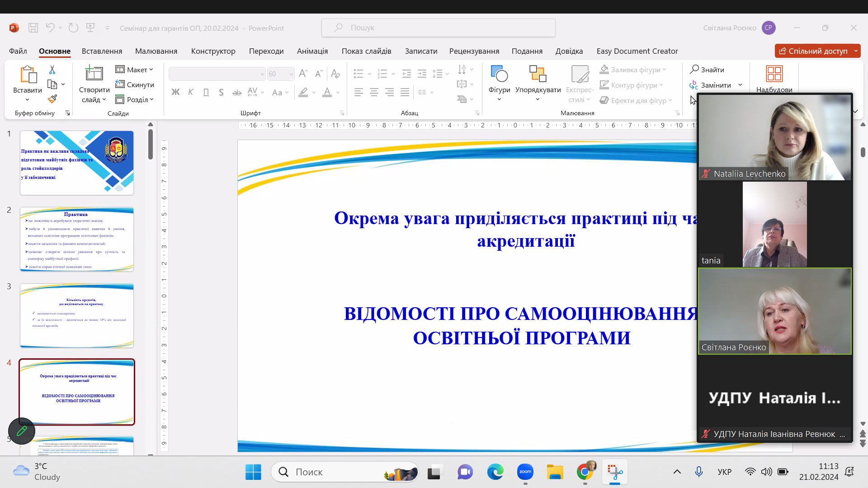Increase the list indent level

(422, 74)
